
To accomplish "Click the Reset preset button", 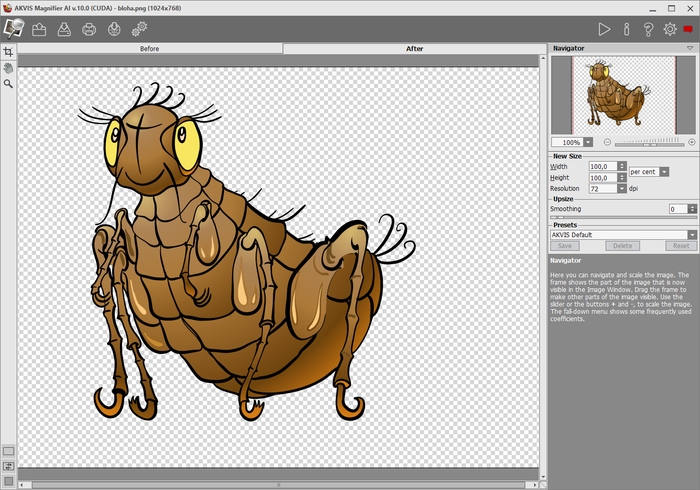I will (681, 246).
